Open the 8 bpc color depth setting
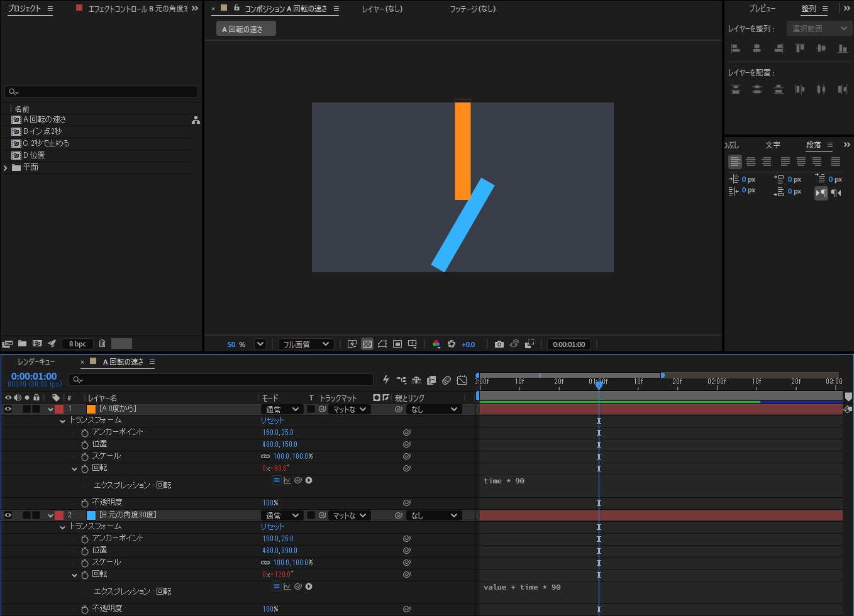Viewport: 854px width, 616px height. (78, 344)
